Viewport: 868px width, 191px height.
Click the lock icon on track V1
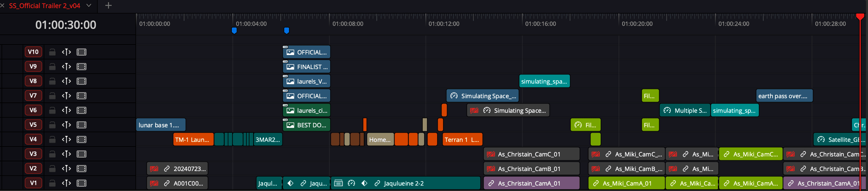pyautogui.click(x=52, y=183)
